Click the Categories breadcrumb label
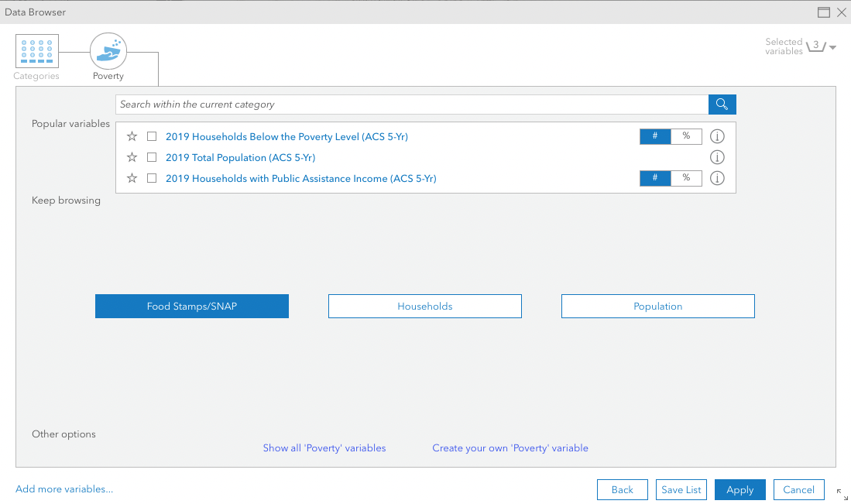Image resolution: width=851 pixels, height=504 pixels. click(x=36, y=76)
